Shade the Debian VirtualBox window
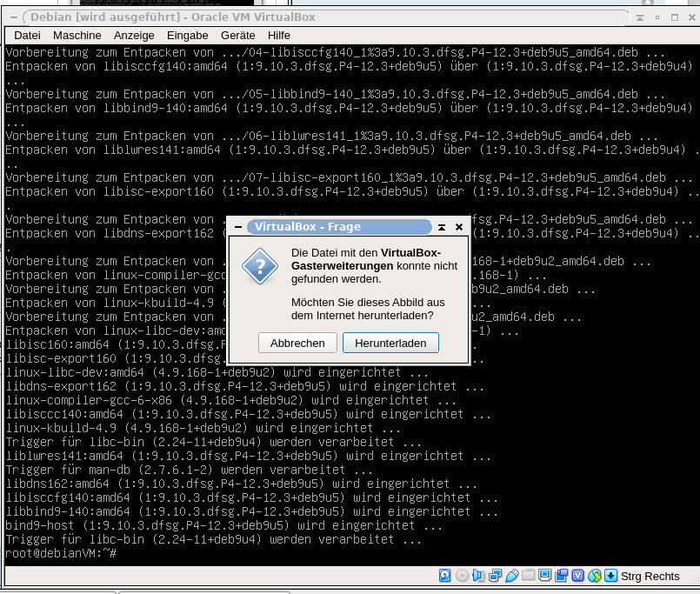The width and height of the screenshot is (700, 594). 640,17
